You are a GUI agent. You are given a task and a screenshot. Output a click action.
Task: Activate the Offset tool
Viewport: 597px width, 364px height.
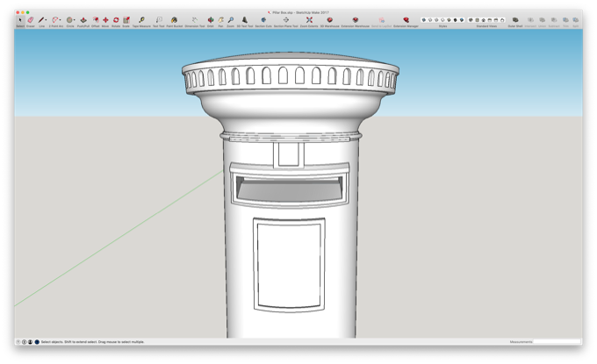point(96,20)
